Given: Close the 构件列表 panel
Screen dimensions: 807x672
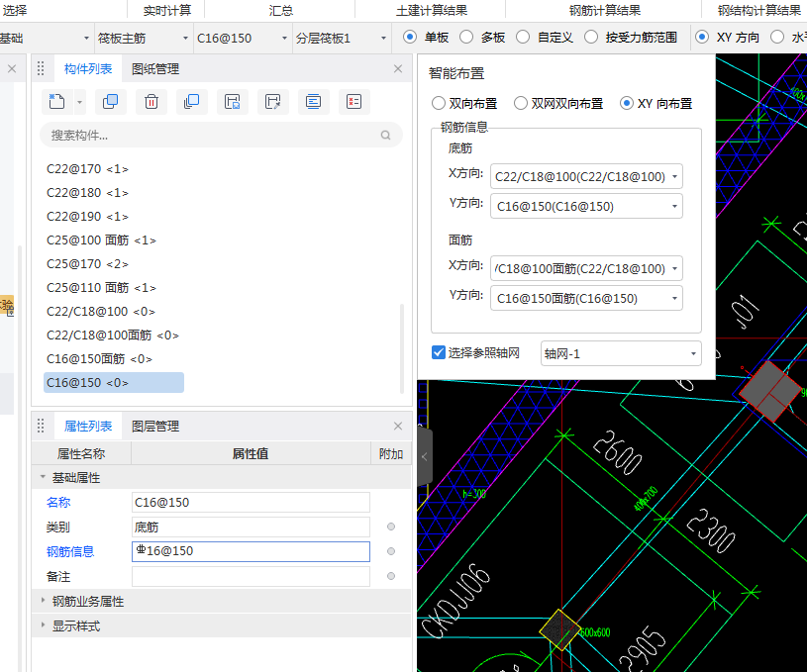Looking at the screenshot, I should [398, 68].
